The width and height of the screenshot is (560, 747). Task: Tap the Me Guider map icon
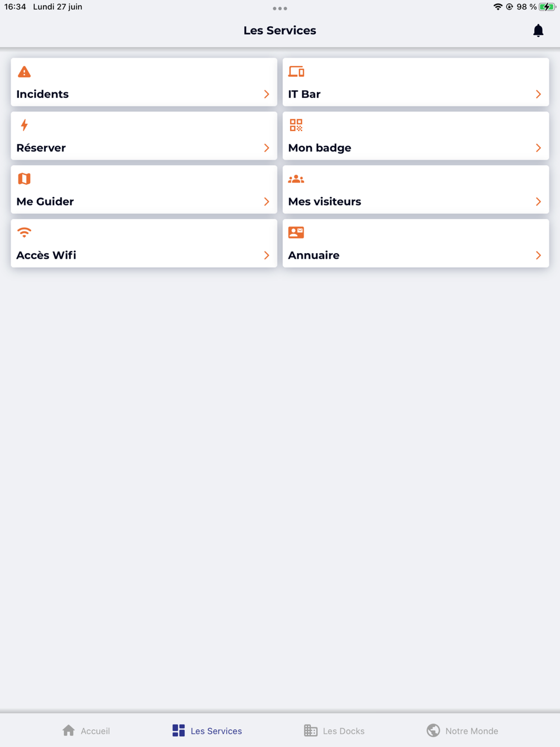[x=24, y=179]
